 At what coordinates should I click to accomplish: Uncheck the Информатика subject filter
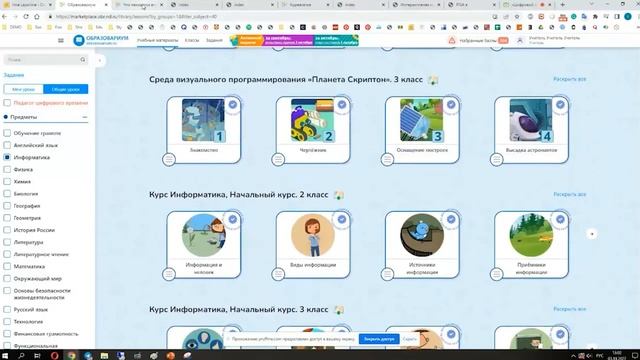click(x=7, y=157)
